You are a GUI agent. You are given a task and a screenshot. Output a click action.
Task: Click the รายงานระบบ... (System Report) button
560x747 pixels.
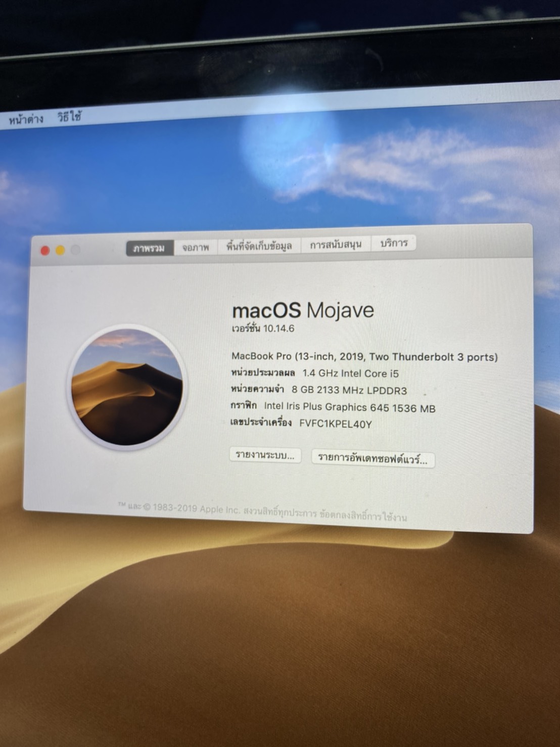click(x=265, y=455)
